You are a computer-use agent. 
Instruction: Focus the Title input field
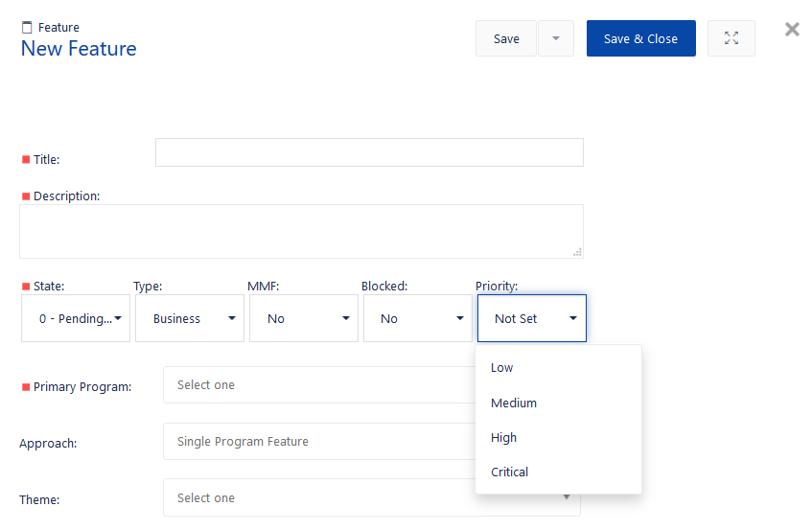point(369,152)
